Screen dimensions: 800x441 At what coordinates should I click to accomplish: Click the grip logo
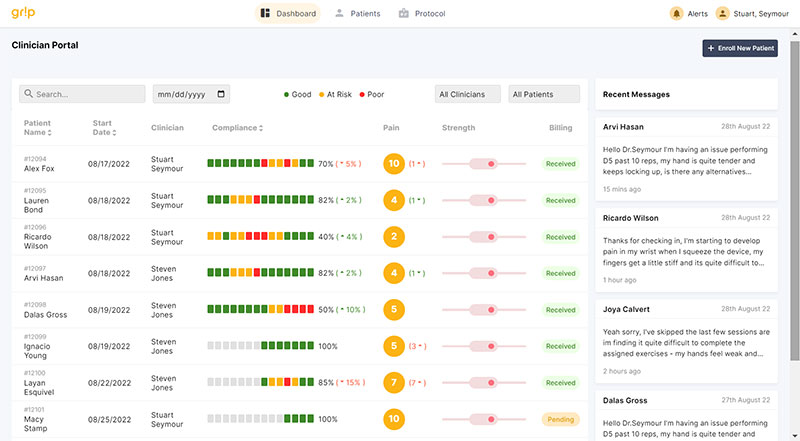23,12
